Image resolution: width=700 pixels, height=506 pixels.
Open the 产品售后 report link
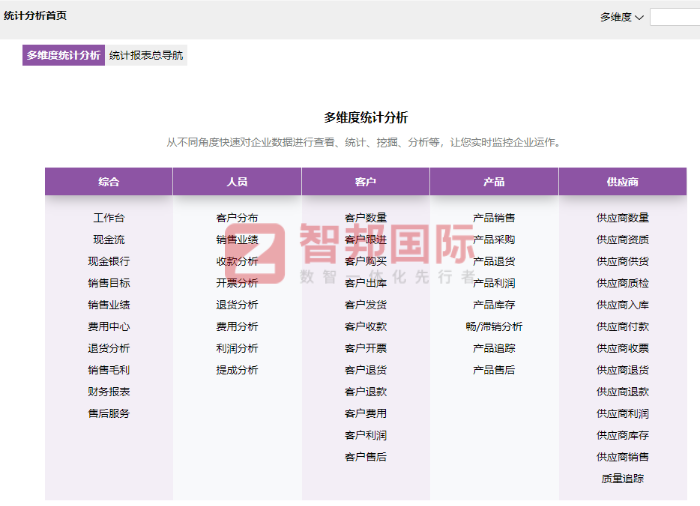coord(494,370)
